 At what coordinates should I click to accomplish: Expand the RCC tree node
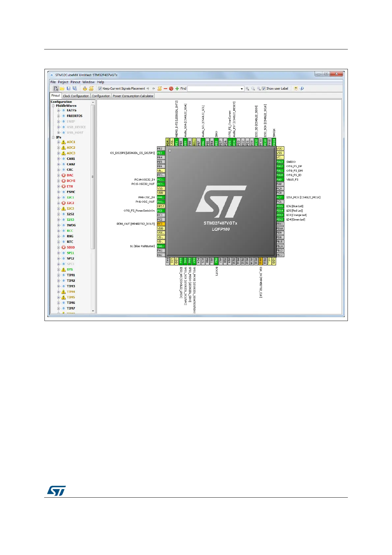tap(59, 231)
